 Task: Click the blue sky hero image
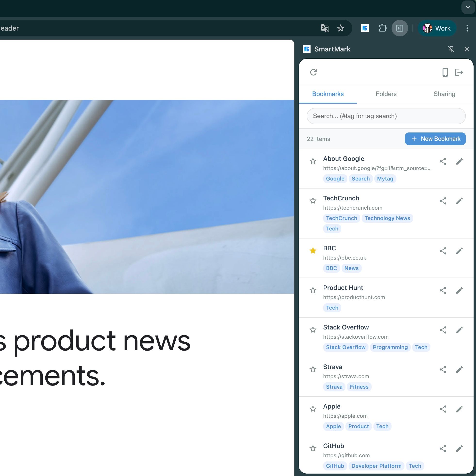(147, 197)
